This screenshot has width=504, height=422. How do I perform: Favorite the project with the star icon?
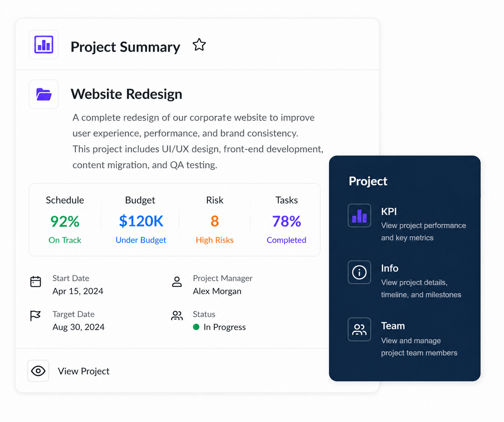(199, 45)
